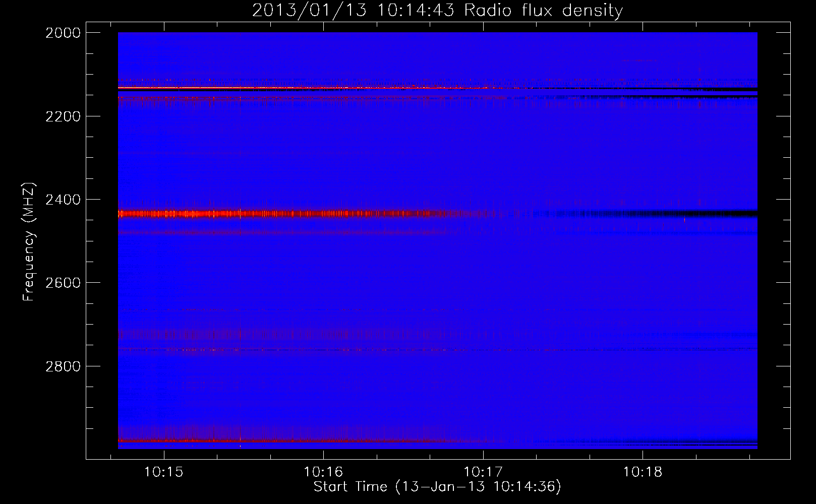Screen dimensions: 816x504
Task: Select the 2200 frequency tick label
Action: pyautogui.click(x=63, y=116)
